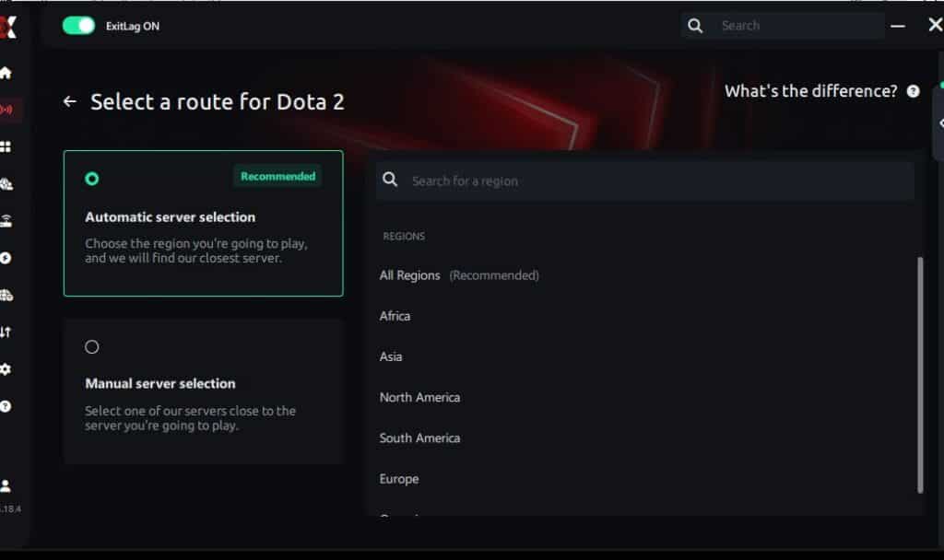Click the up-down arrows sidebar icon
Image resolution: width=944 pixels, height=560 pixels.
pos(6,332)
